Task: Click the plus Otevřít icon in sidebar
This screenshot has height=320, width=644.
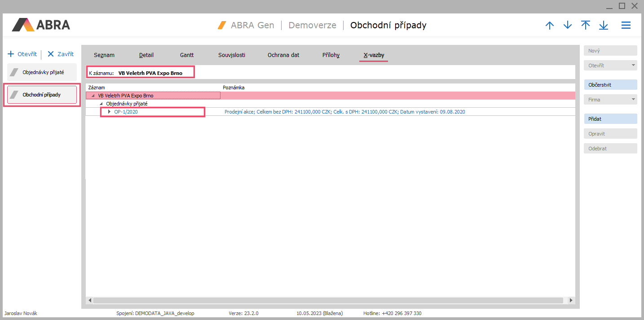Action: [x=11, y=54]
